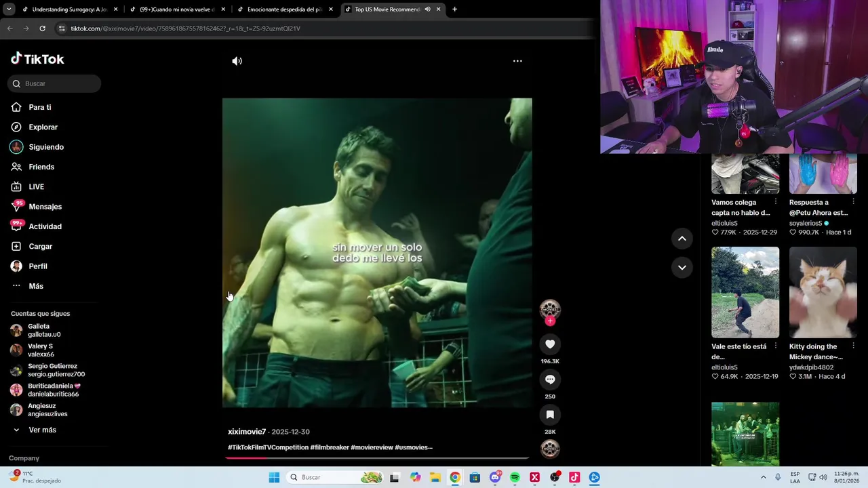868x488 pixels.
Task: Open new browser tab plus button
Action: point(454,9)
